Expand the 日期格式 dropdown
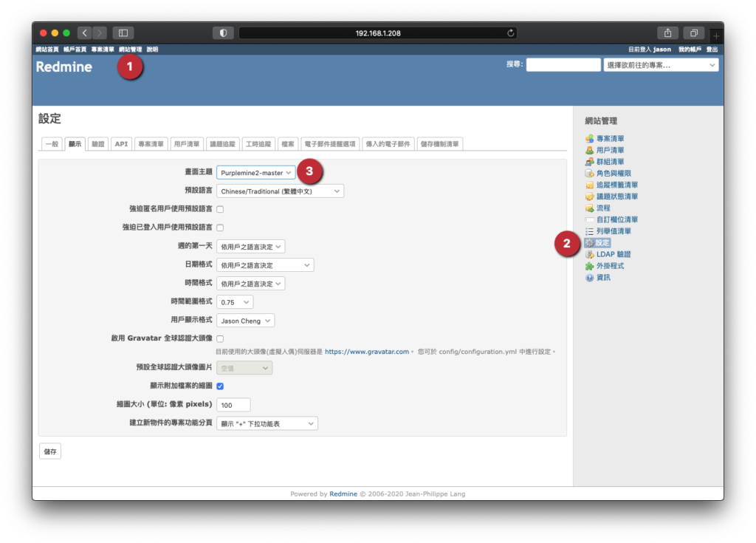756x543 pixels. tap(265, 265)
